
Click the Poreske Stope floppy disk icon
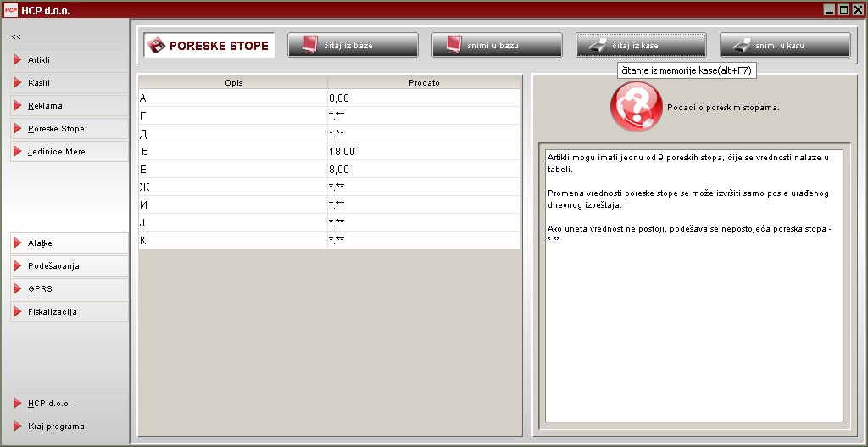coord(157,46)
